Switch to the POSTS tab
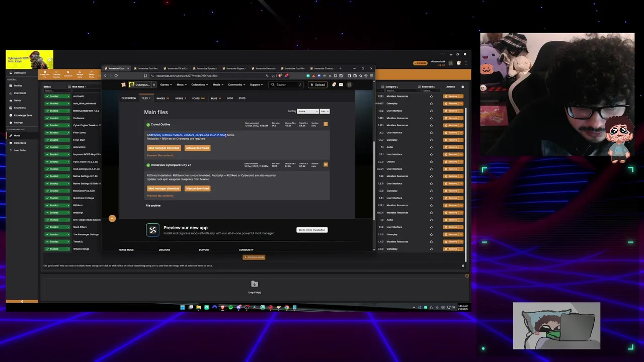The width and height of the screenshot is (644, 362). pyautogui.click(x=198, y=98)
